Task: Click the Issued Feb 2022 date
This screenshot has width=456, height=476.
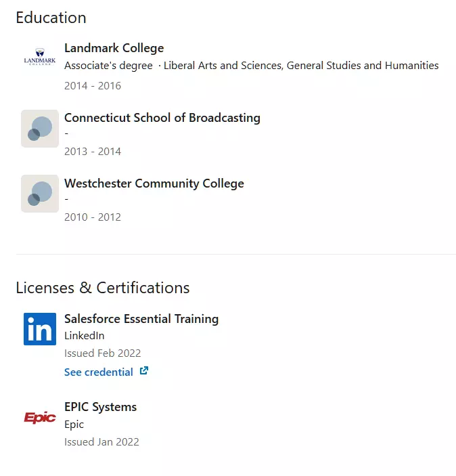Action: point(102,353)
